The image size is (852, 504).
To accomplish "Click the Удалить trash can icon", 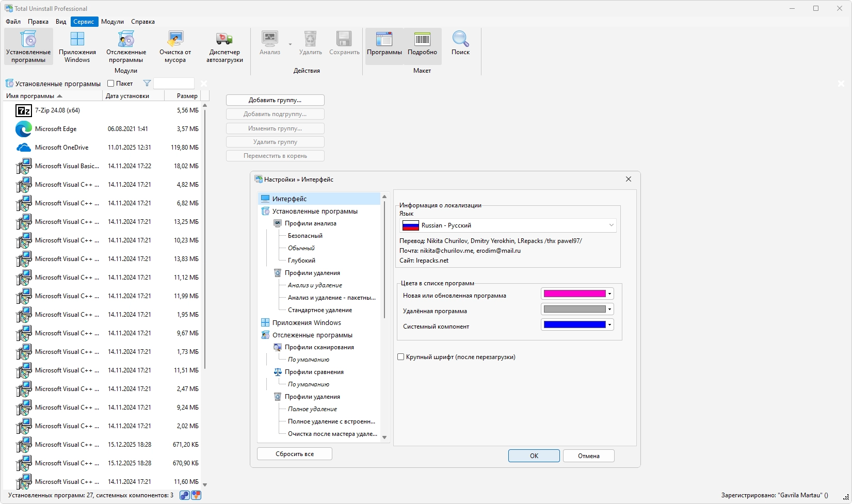I will [310, 39].
